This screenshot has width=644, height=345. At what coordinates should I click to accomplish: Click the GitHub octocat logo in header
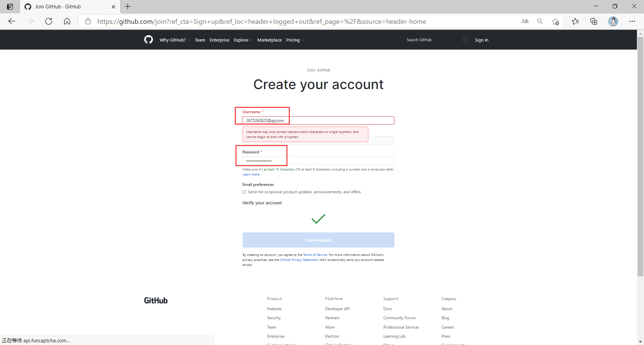pos(149,40)
